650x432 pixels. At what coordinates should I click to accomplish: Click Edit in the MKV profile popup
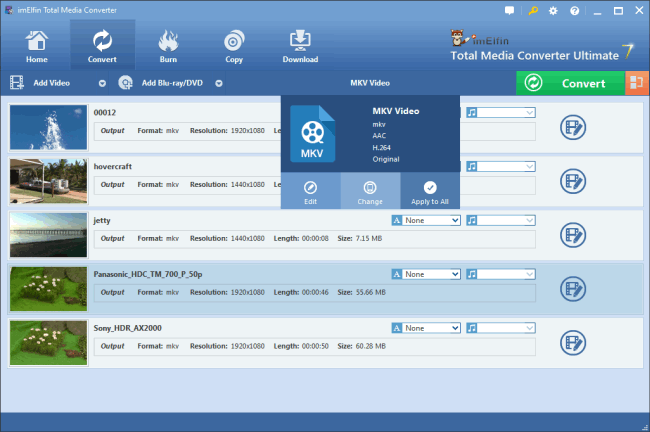coord(310,191)
